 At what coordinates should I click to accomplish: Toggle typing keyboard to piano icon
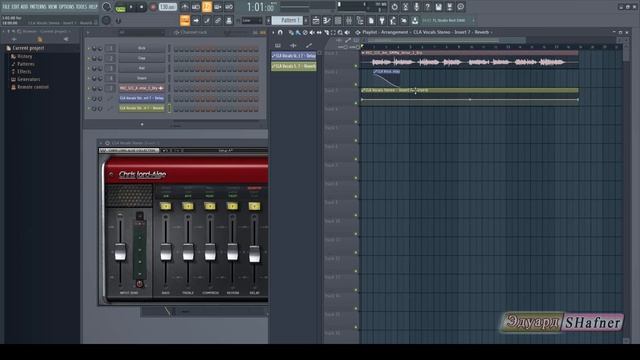185,20
